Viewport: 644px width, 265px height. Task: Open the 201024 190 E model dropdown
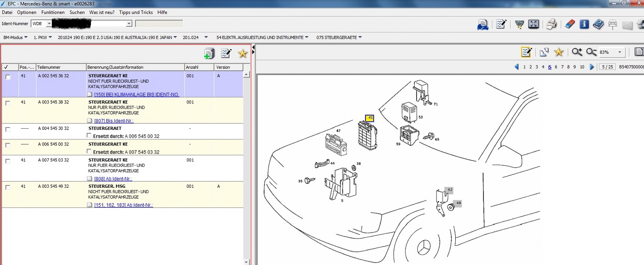(117, 37)
